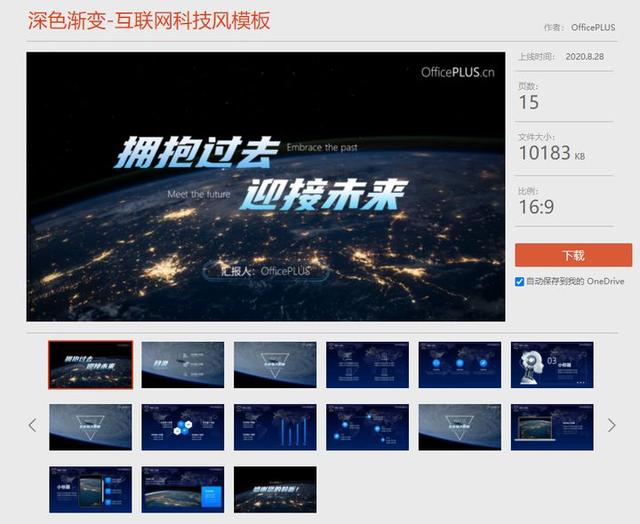The width and height of the screenshot is (640, 524).
Task: Select the three blue circles slide thumbnail
Action: pyautogui.click(x=460, y=365)
